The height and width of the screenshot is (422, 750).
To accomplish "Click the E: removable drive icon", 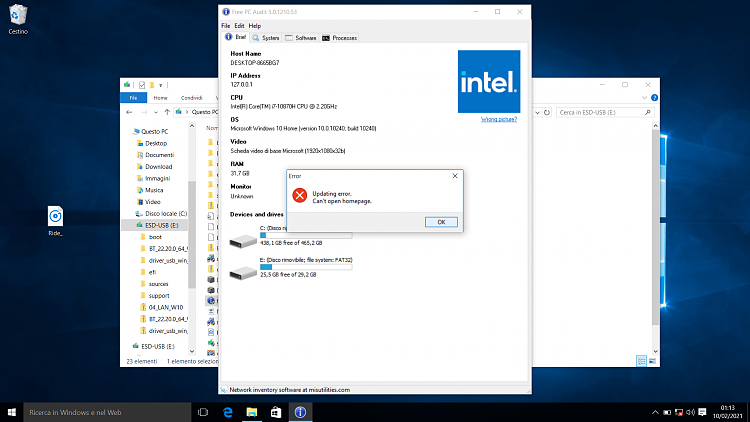I will 243,271.
